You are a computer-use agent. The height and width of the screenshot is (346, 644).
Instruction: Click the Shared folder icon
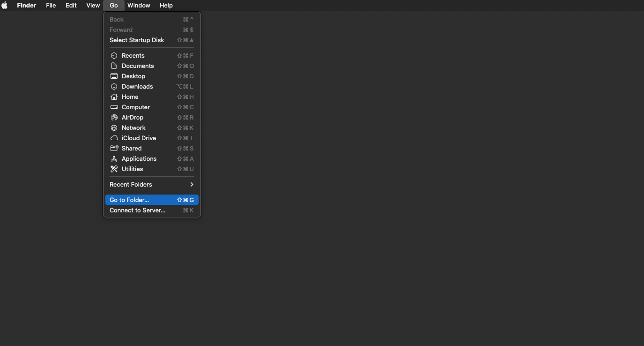pyautogui.click(x=114, y=149)
